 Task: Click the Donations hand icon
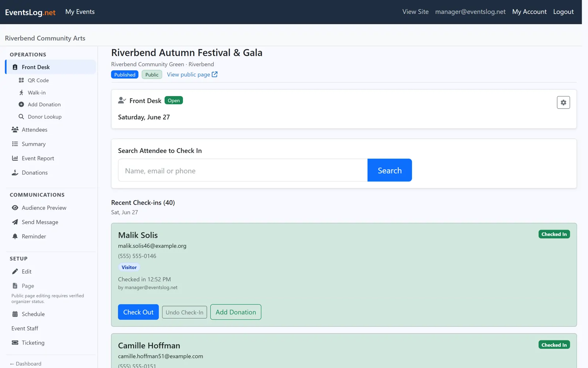click(15, 173)
